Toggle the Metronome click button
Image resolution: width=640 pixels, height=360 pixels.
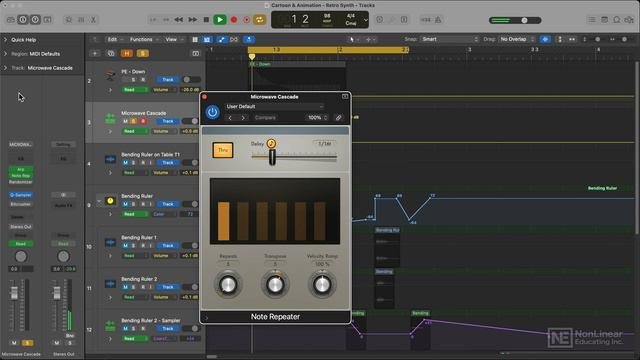coord(438,20)
